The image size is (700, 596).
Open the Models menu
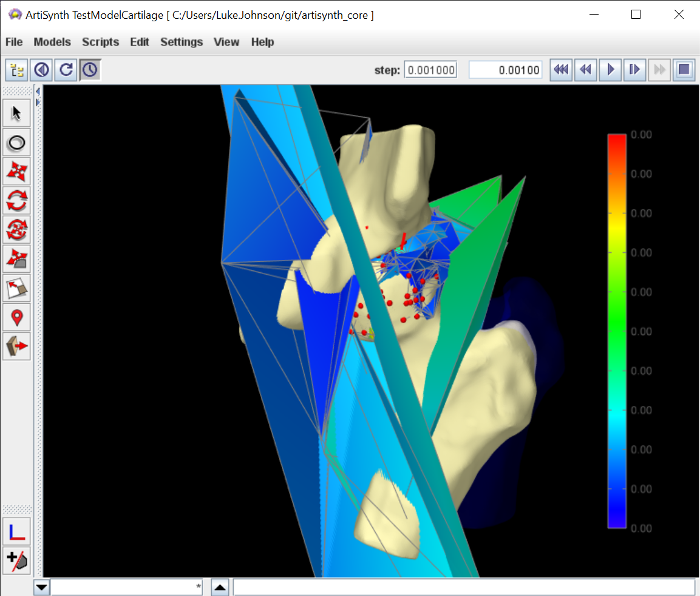[x=52, y=42]
